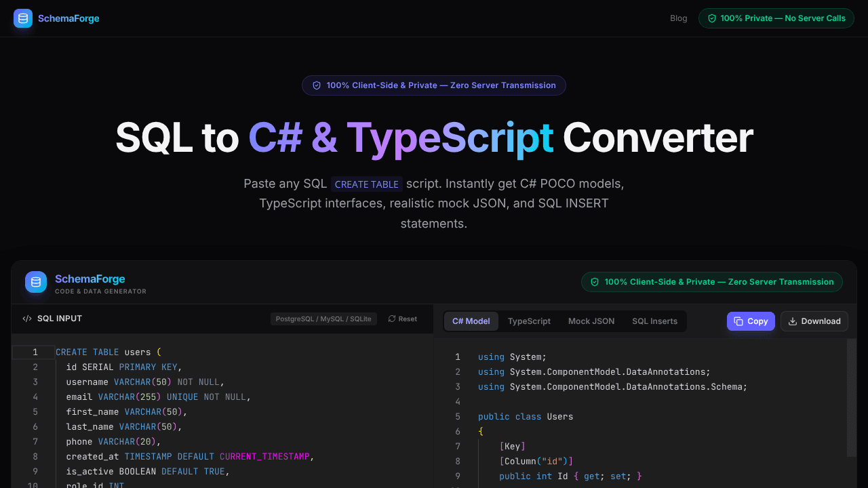The image size is (868, 488).
Task: Copy the generated code
Action: pyautogui.click(x=751, y=321)
